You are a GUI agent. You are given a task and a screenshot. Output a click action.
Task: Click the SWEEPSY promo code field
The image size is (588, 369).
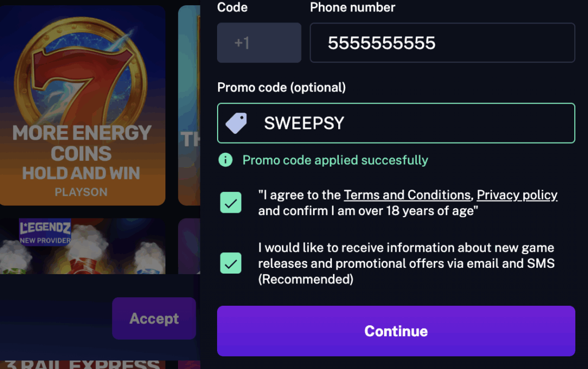(x=396, y=122)
